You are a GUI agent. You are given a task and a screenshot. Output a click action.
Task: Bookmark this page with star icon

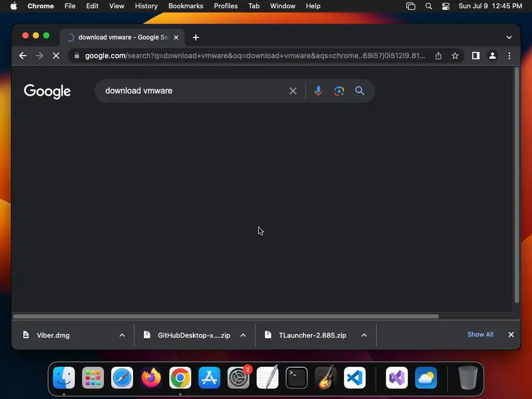point(455,56)
